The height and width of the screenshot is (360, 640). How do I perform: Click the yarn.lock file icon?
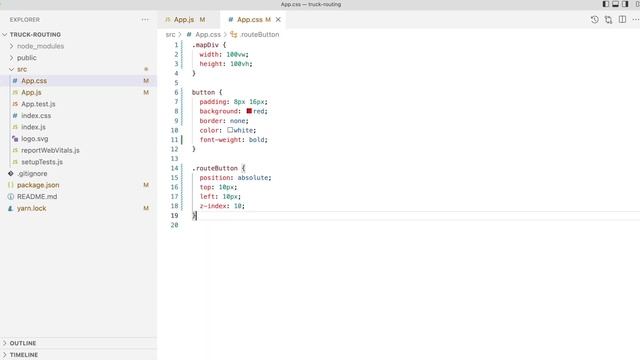tap(11, 208)
